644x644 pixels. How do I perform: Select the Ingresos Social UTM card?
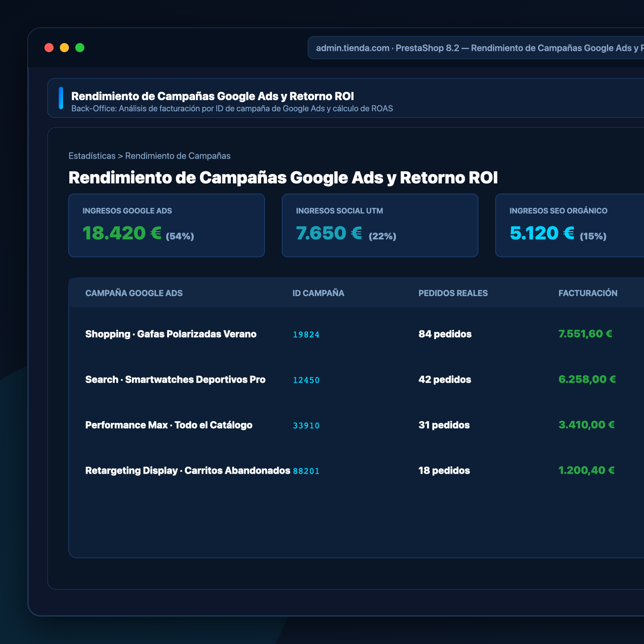(x=380, y=225)
